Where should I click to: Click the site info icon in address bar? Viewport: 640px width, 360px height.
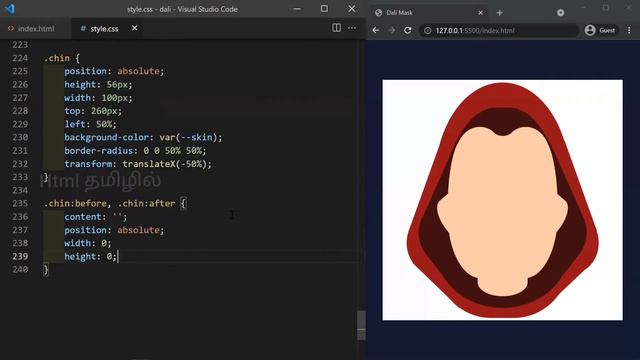427,31
